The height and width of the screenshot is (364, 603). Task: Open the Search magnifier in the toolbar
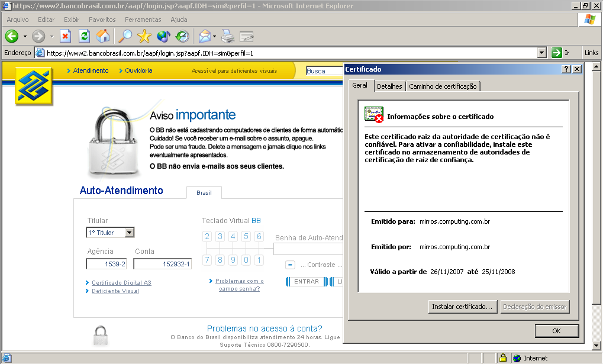[x=125, y=37]
